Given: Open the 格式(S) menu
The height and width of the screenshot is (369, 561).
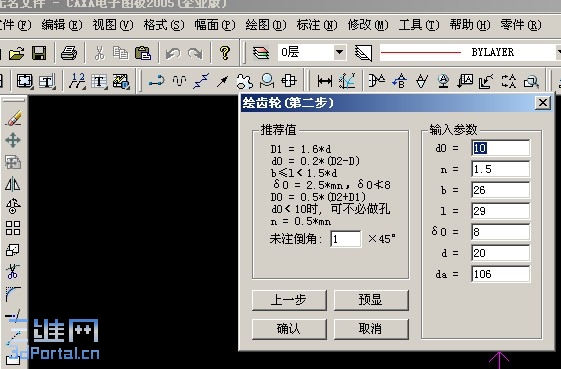Looking at the screenshot, I should (x=164, y=25).
